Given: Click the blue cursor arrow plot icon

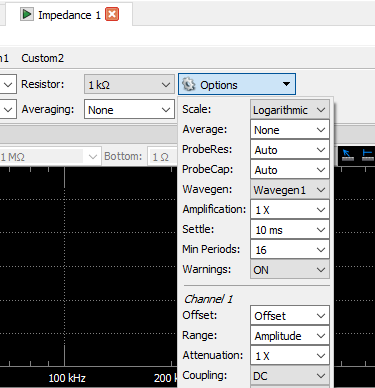Looking at the screenshot, I should pos(347,155).
